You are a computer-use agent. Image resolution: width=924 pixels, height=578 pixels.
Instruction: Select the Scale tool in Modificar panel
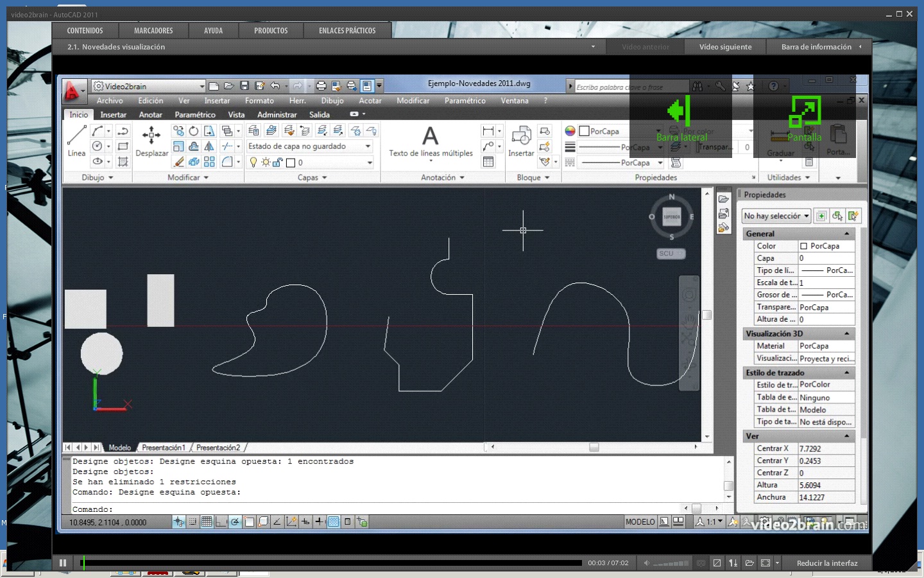[x=178, y=146]
